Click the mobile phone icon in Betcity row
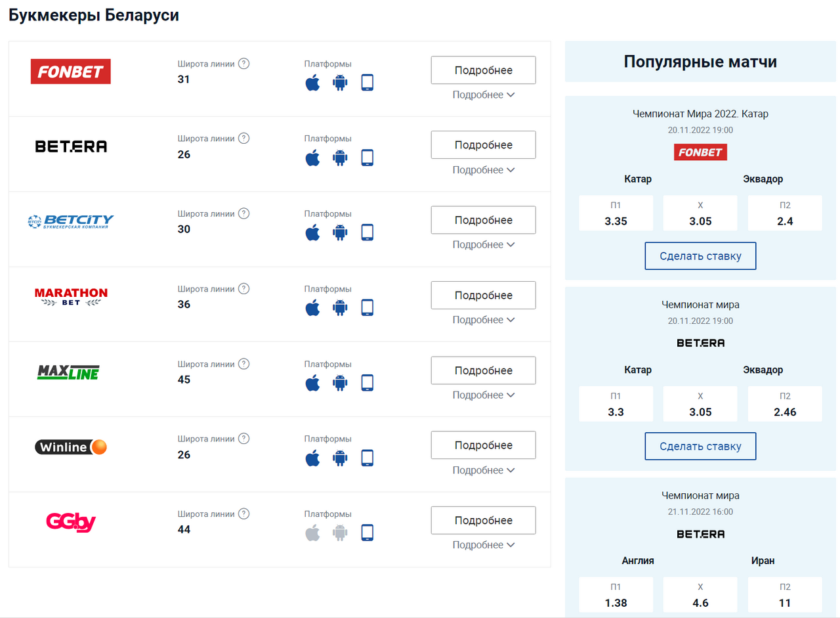The height and width of the screenshot is (618, 840). (367, 232)
